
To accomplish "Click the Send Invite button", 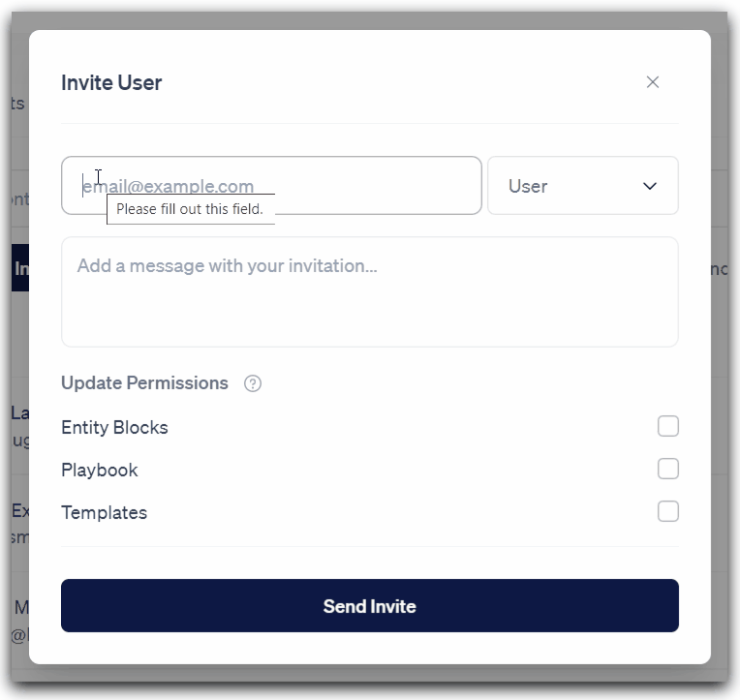I will click(370, 606).
